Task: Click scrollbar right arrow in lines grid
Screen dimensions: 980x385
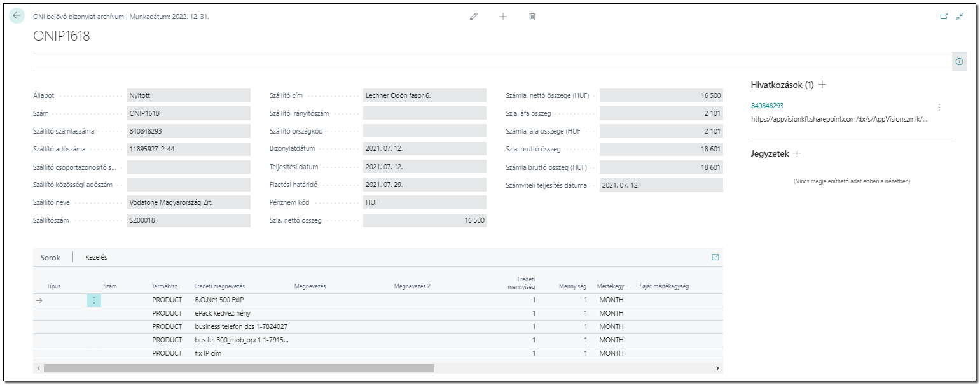Action: [718, 368]
